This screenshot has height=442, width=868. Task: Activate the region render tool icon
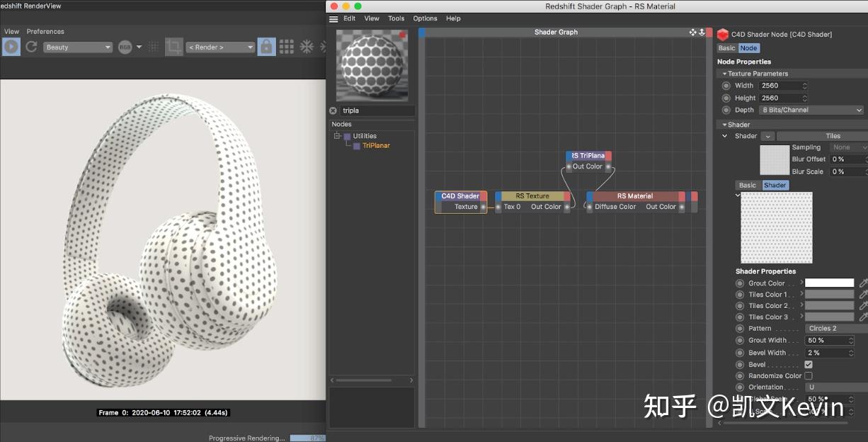click(x=174, y=46)
